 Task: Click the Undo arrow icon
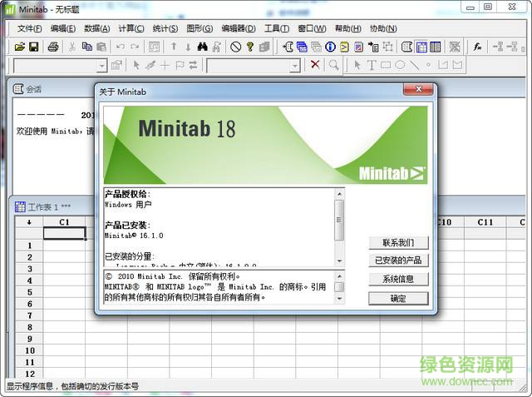[121, 47]
